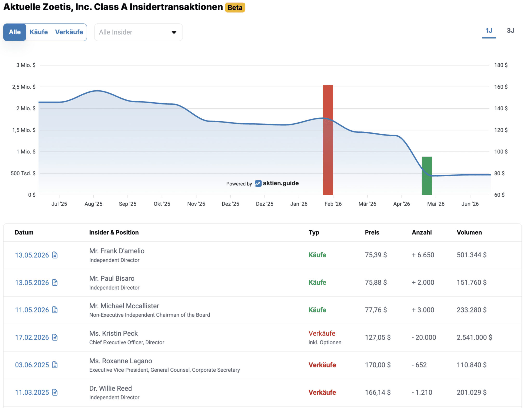Open filing document icon next to 03.06.2025

coord(55,365)
